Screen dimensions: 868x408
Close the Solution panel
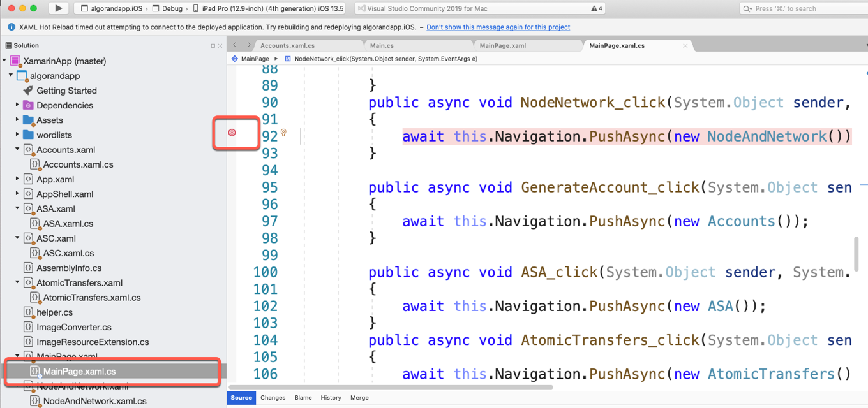click(x=220, y=46)
